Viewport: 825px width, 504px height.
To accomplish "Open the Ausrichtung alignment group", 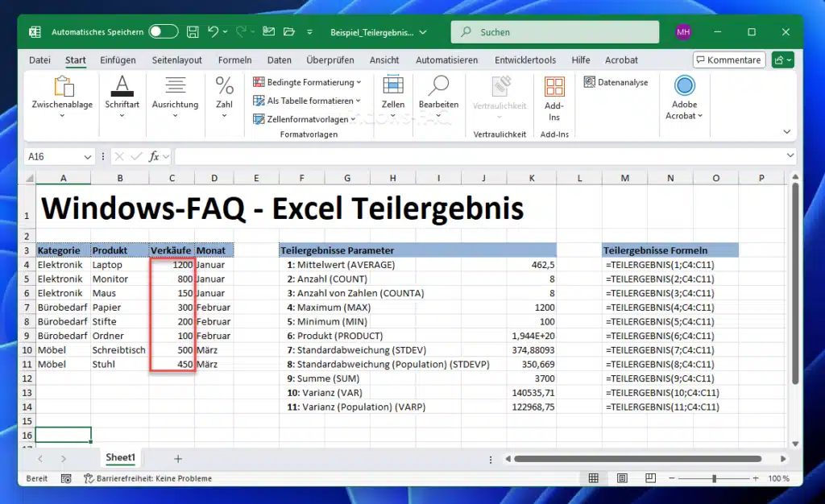I will (175, 95).
